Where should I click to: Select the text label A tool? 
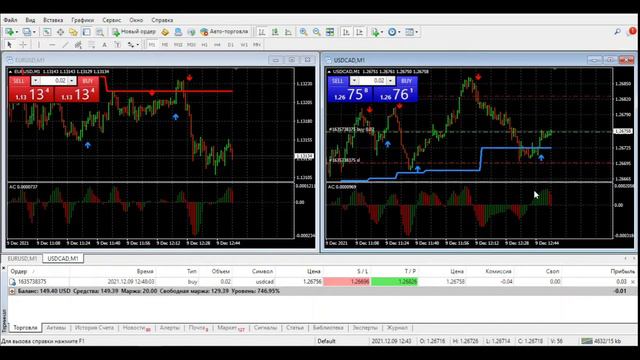(104, 44)
